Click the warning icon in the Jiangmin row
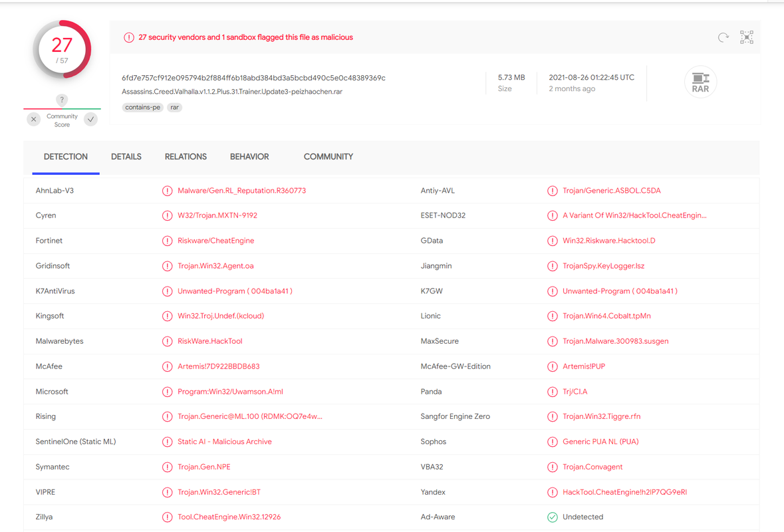The width and height of the screenshot is (784, 532). tap(552, 266)
